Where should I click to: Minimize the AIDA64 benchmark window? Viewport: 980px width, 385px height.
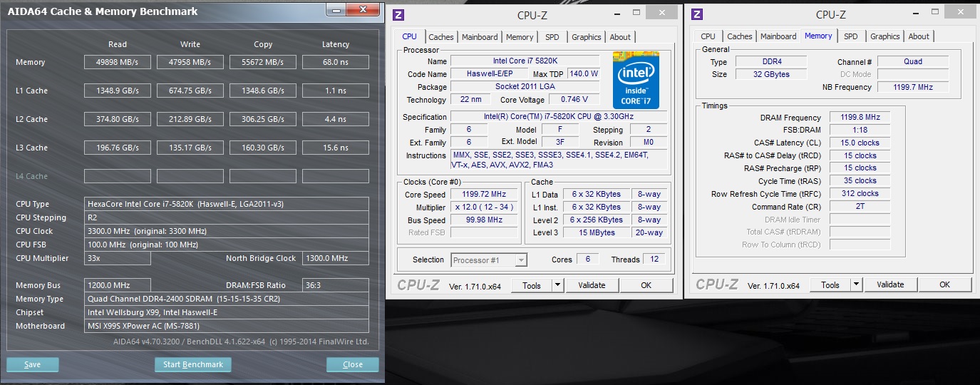(337, 9)
